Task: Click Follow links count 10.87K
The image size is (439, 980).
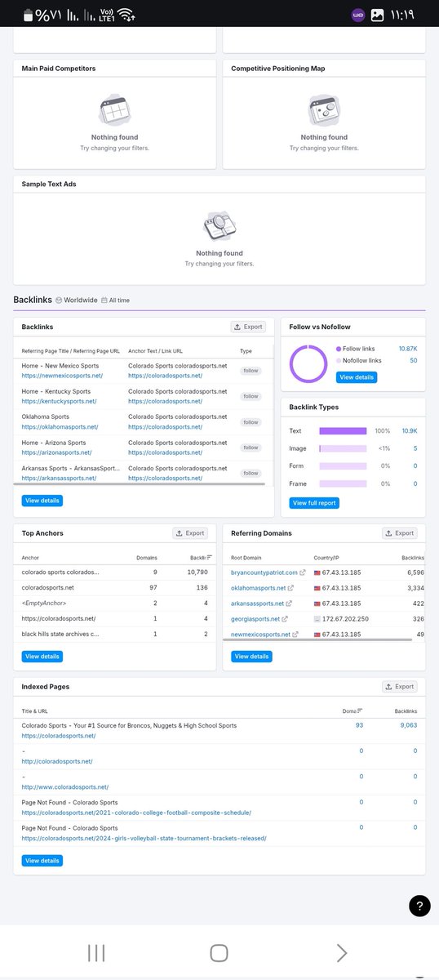Action: coord(407,349)
